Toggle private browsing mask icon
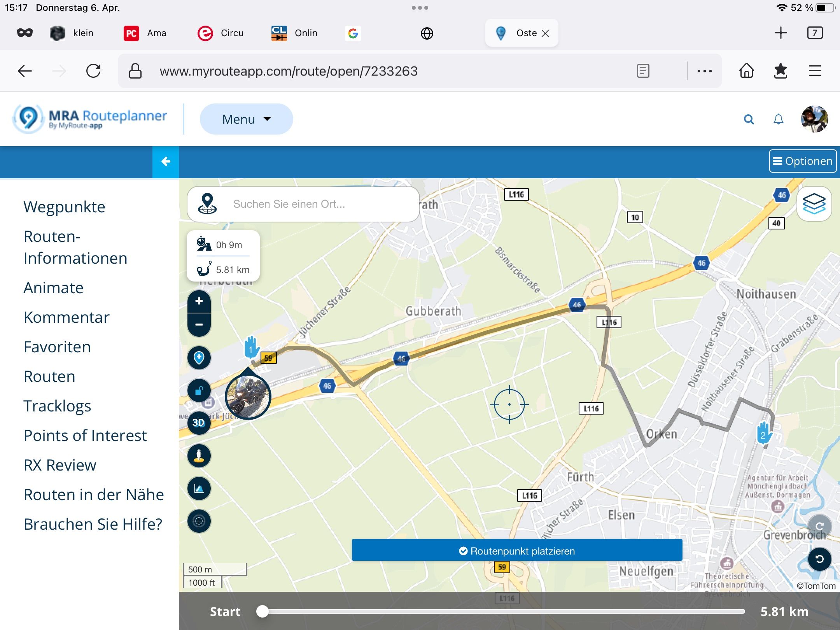840x630 pixels. tap(25, 33)
